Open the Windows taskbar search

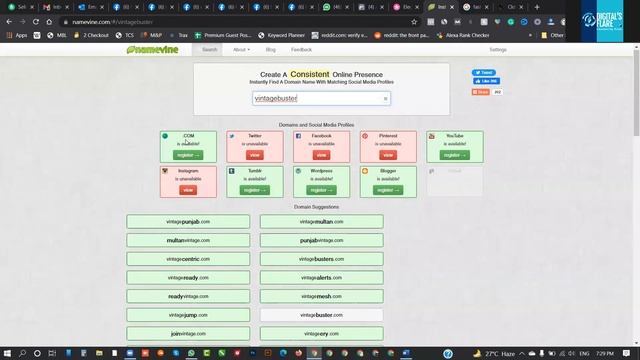pyautogui.click(x=22, y=353)
